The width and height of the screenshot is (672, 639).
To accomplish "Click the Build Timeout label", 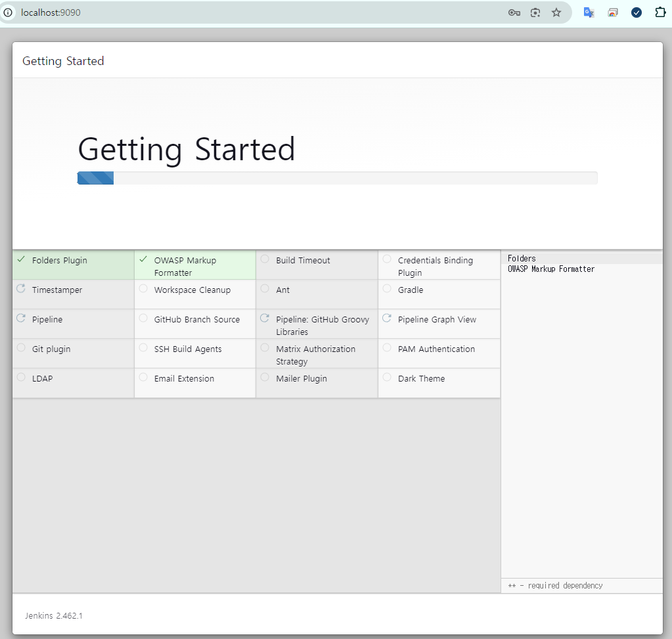I will [303, 261].
